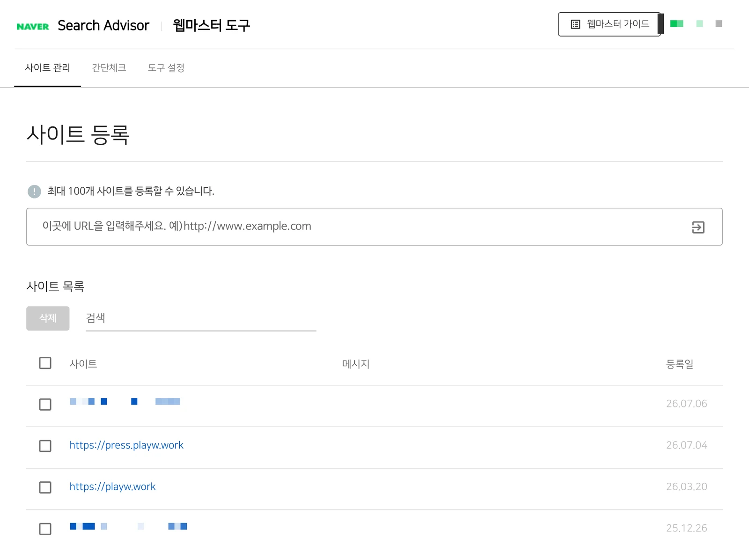Check the 25.12.26 site row checkbox
The width and height of the screenshot is (749, 560).
[x=45, y=529]
